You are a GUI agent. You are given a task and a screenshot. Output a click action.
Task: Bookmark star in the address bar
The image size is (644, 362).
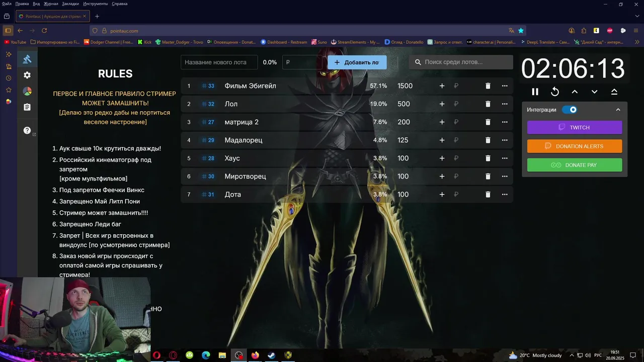(521, 31)
